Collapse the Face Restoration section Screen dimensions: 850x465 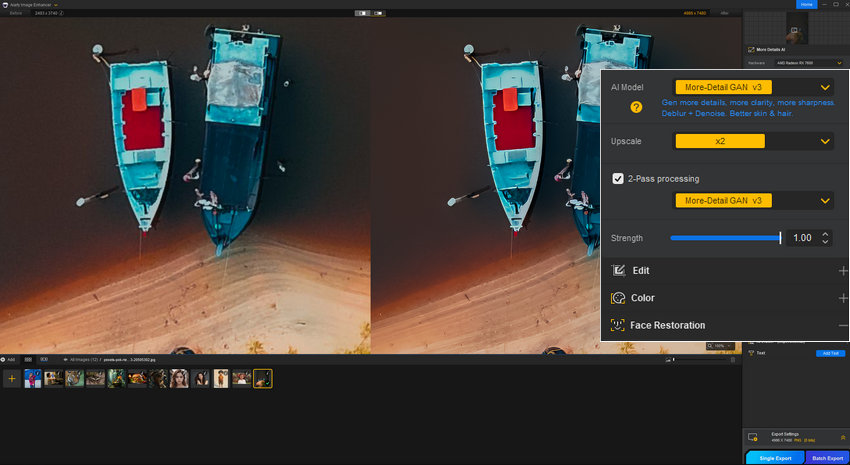(843, 325)
